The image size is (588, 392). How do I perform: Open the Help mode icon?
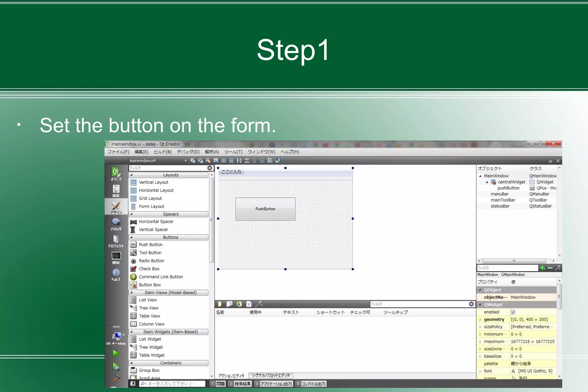tap(116, 274)
